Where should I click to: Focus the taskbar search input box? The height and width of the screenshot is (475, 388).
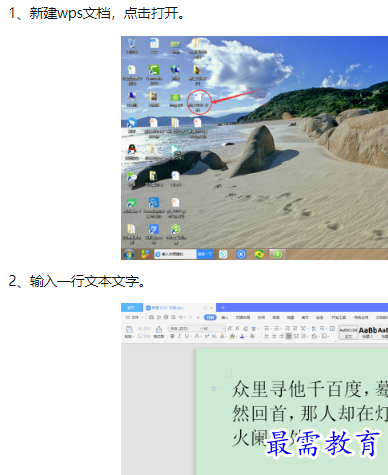tap(175, 254)
